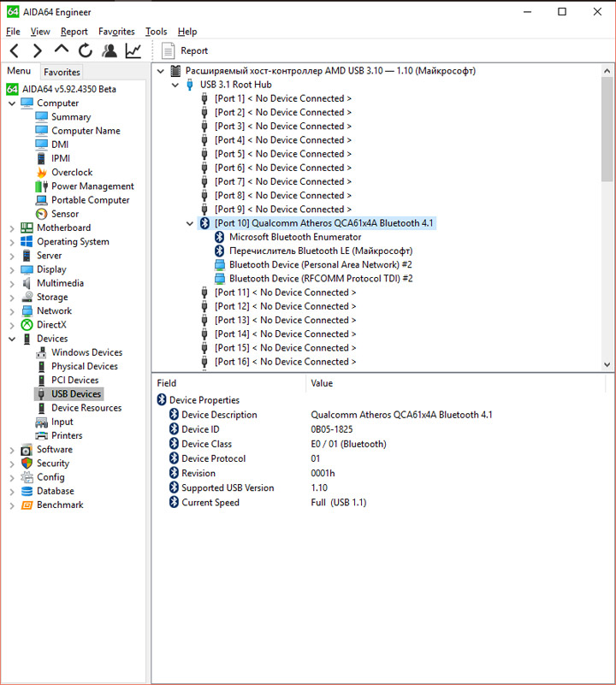Open the Help menu
The width and height of the screenshot is (616, 685).
coord(187,32)
